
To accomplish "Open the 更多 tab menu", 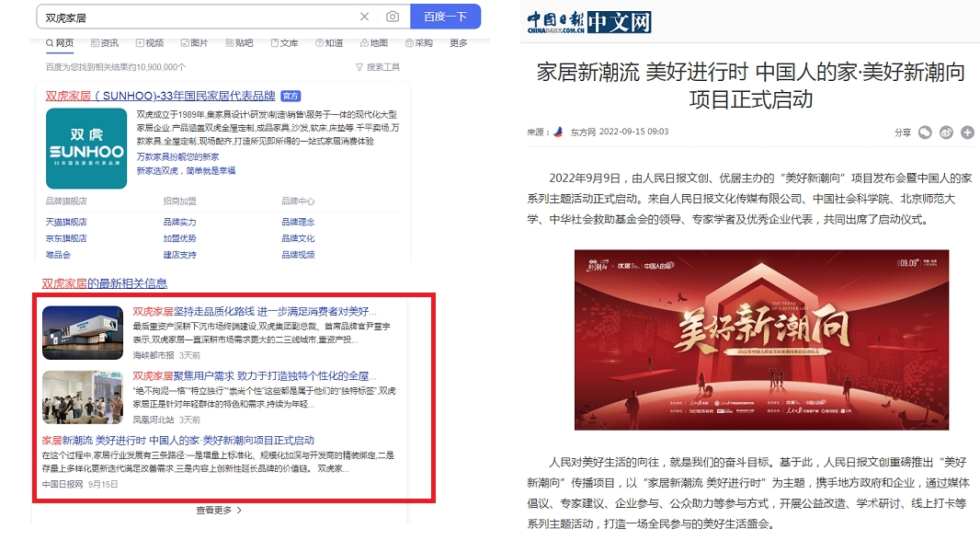I will click(x=459, y=43).
